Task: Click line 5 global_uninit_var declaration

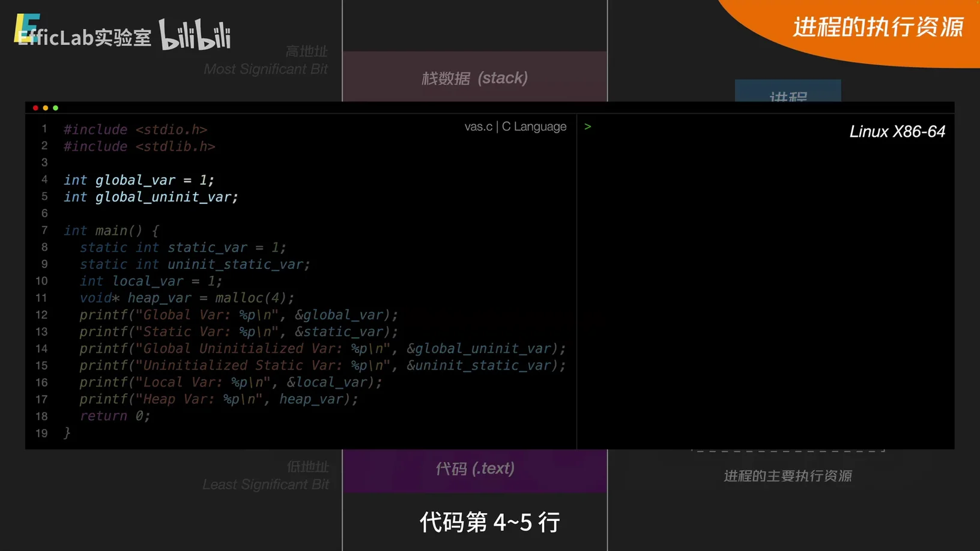Action: (x=151, y=197)
